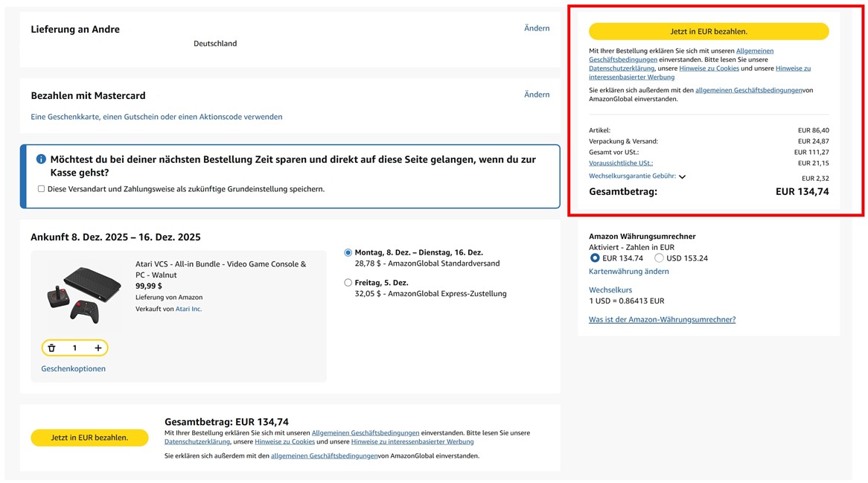The height and width of the screenshot is (483, 868).
Task: Open Voraussichtliche USt. details
Action: [x=621, y=163]
